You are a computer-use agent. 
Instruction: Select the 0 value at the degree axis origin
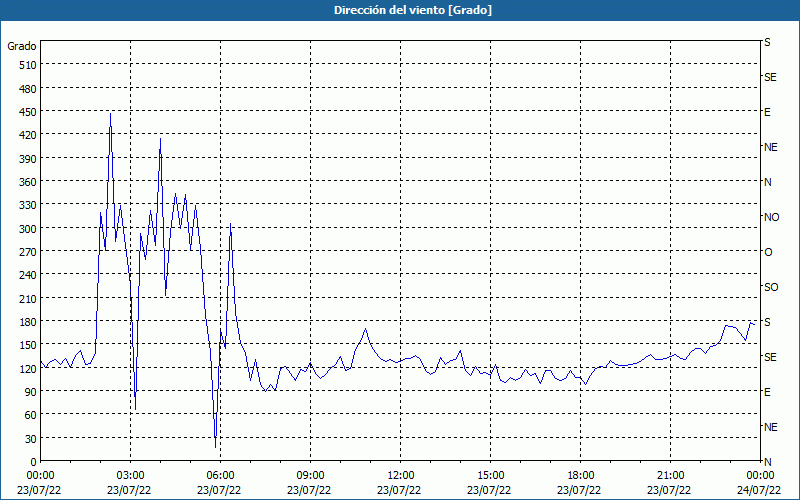pos(34,462)
